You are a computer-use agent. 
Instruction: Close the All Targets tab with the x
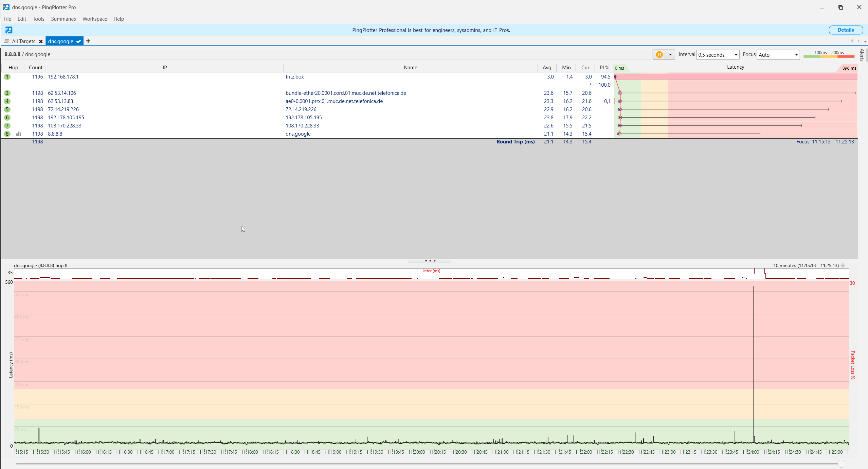click(41, 41)
